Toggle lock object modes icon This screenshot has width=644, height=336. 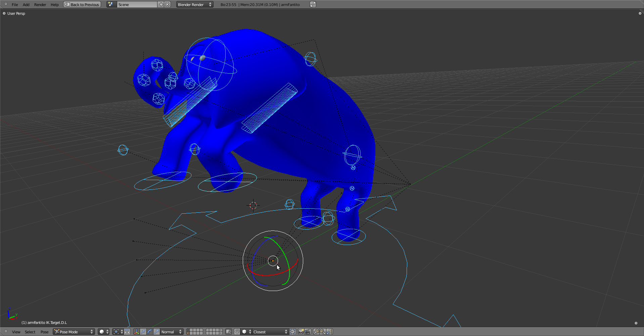coord(229,332)
